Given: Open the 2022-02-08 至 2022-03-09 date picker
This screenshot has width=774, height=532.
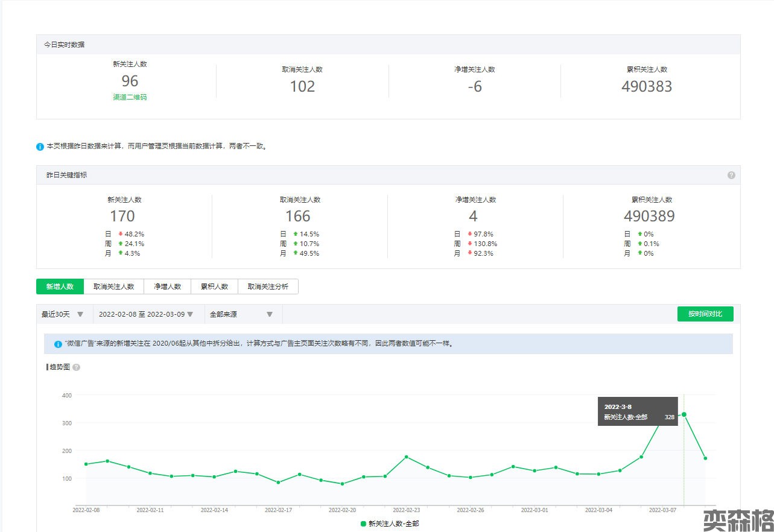Looking at the screenshot, I should pyautogui.click(x=145, y=314).
